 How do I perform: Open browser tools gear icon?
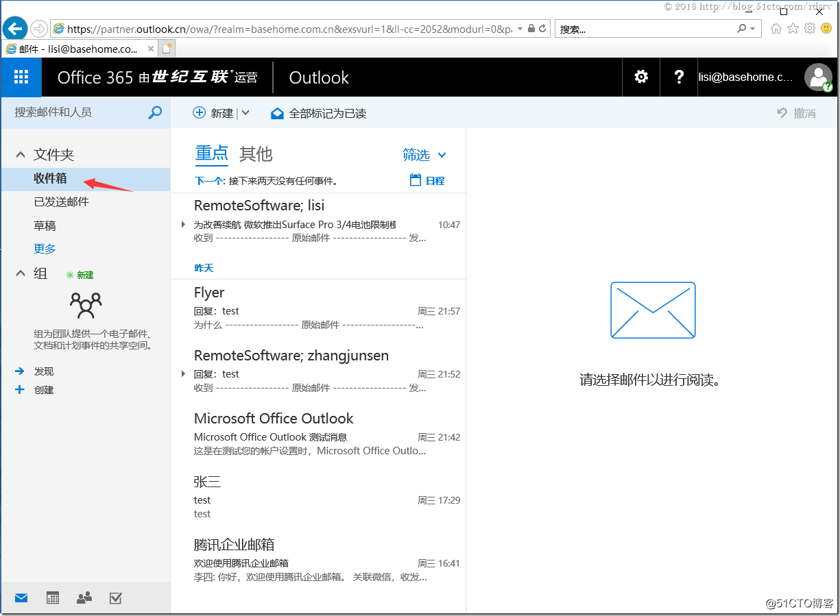(x=810, y=29)
